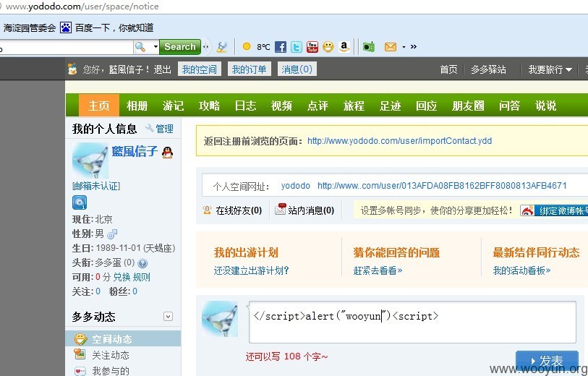Click the green radio toolbar icon
The height and width of the screenshot is (376, 588).
coord(369,47)
